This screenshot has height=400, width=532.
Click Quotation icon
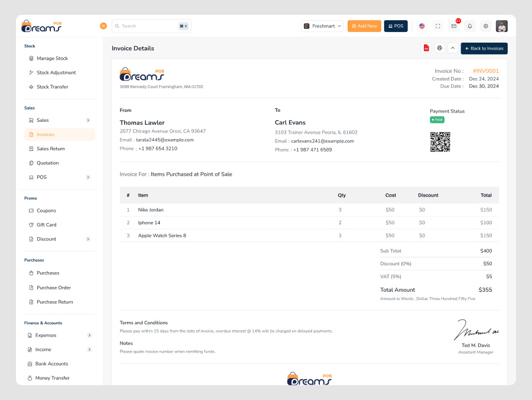[x=31, y=163]
